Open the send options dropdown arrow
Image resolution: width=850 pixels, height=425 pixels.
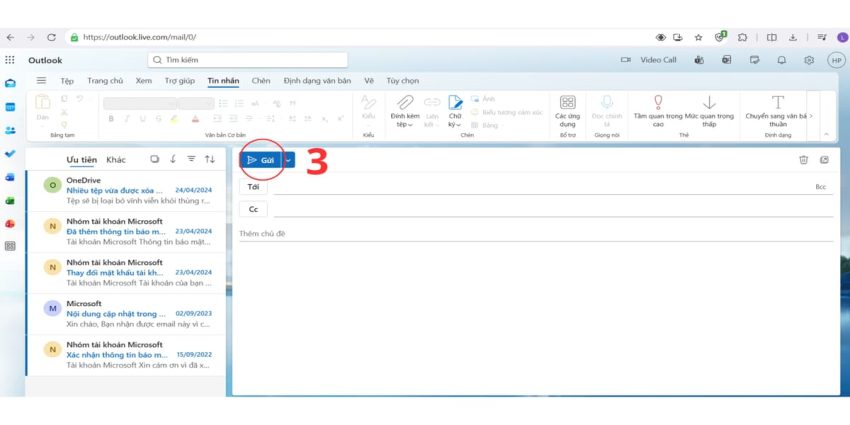pos(288,160)
